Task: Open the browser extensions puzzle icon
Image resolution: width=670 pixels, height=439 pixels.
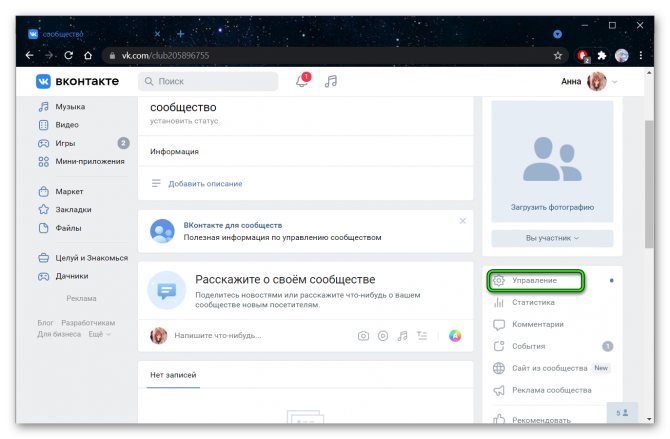Action: click(x=602, y=56)
